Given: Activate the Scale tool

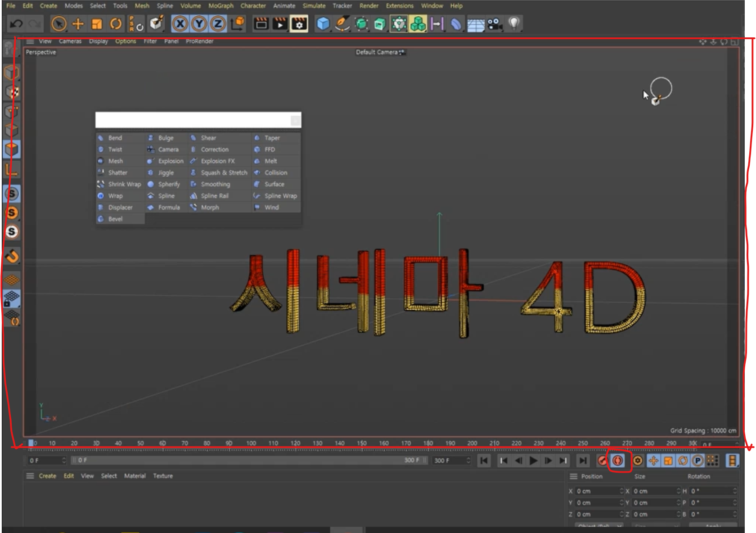Looking at the screenshot, I should click(97, 23).
